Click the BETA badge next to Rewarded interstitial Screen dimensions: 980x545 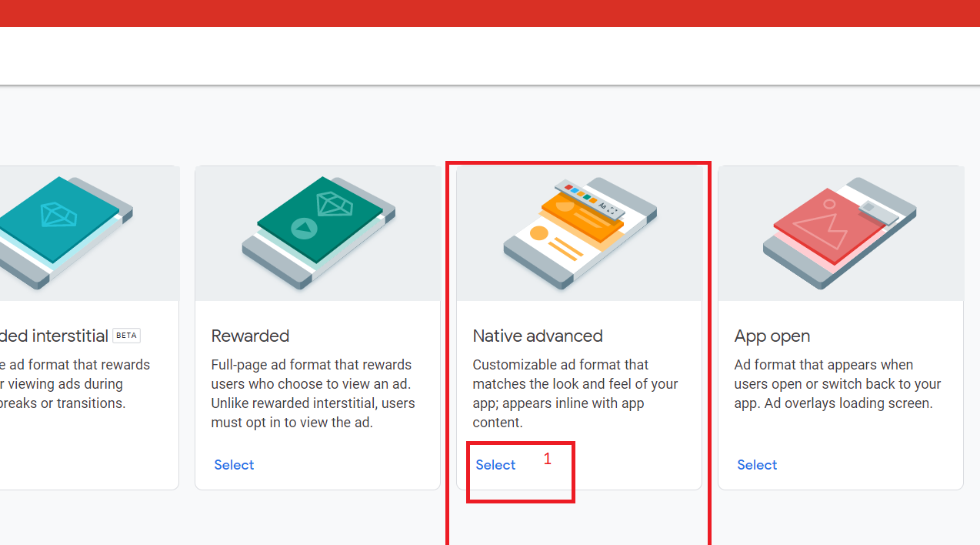(125, 335)
